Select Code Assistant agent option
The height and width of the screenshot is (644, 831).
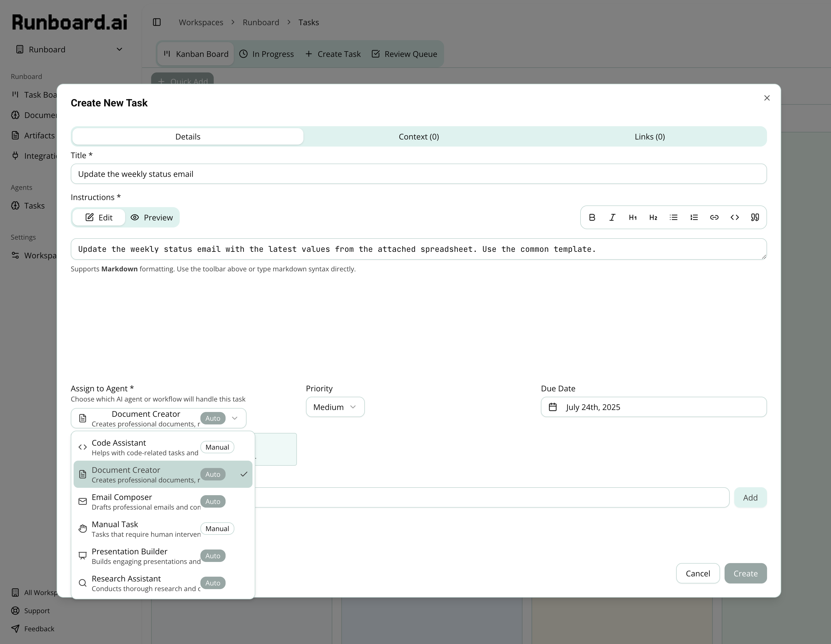coord(163,447)
